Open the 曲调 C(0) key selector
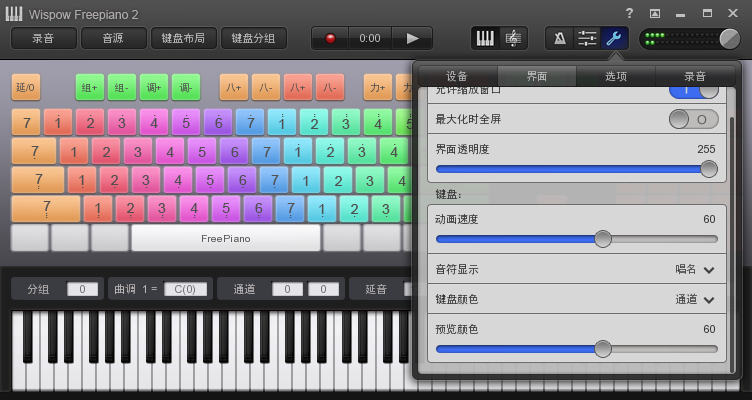The image size is (752, 400). point(185,289)
